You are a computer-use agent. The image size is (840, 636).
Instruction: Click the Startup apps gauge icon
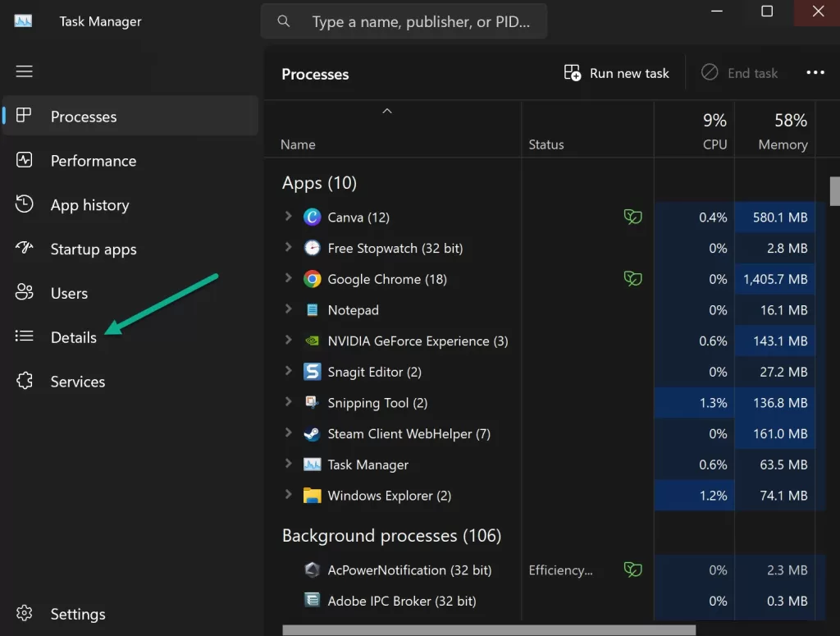point(24,248)
